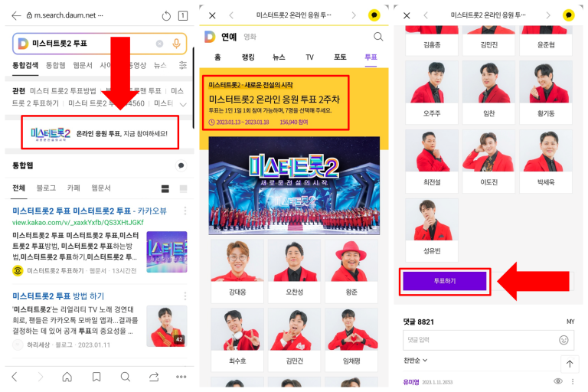Tap the purple 투표하기 button

pyautogui.click(x=445, y=281)
